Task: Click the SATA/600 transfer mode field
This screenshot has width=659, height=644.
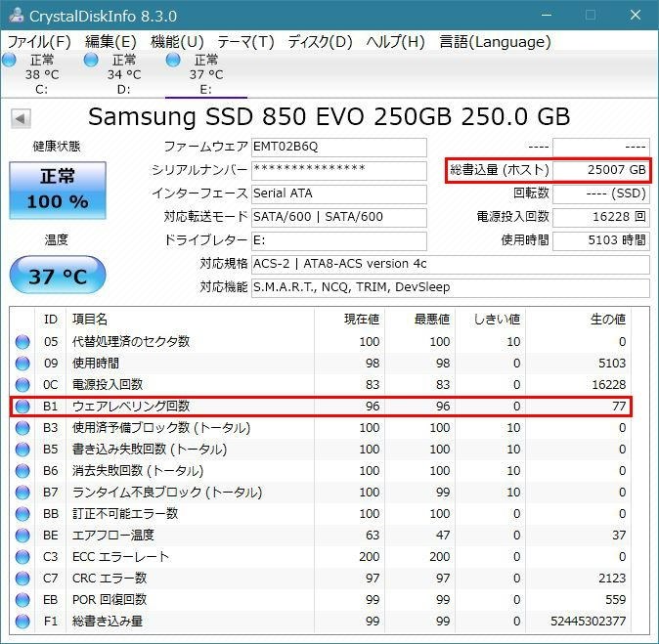Action: point(338,217)
